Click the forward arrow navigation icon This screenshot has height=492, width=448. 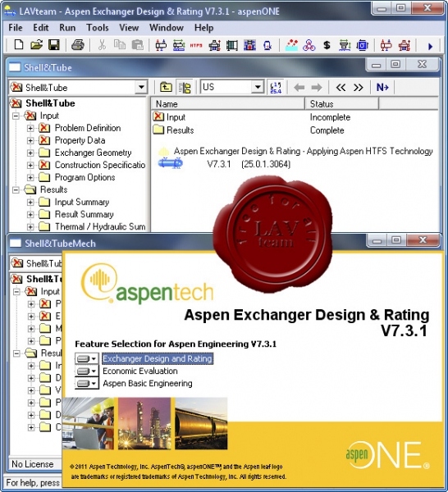[x=317, y=87]
